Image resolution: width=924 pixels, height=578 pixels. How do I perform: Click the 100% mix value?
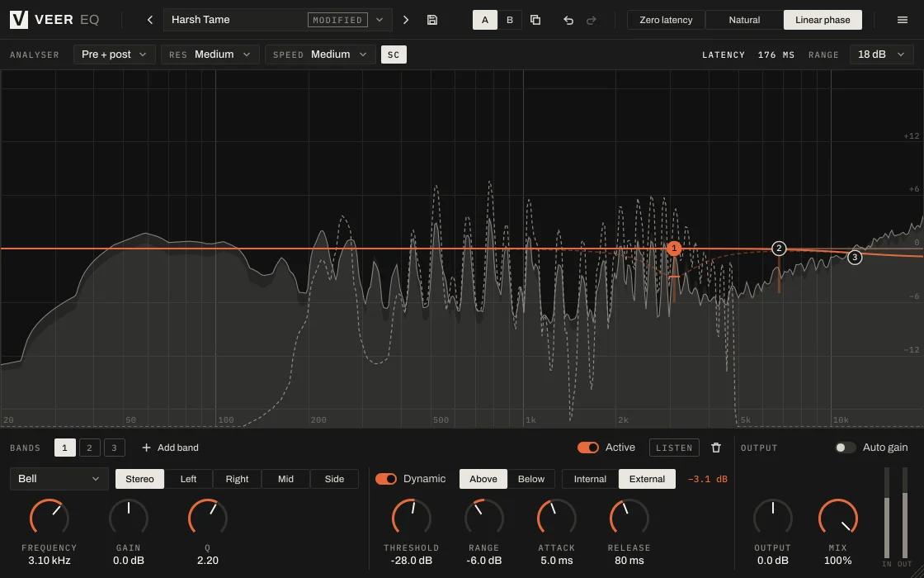pos(838,561)
